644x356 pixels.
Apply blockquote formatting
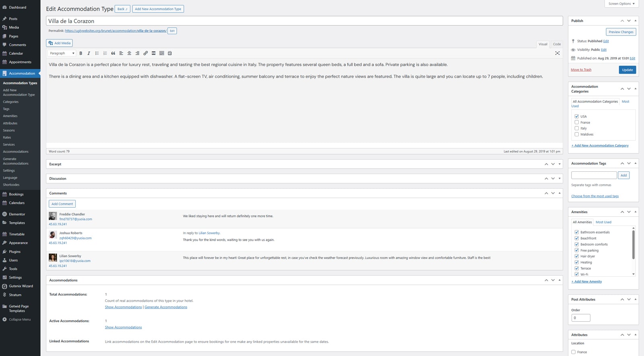point(113,53)
